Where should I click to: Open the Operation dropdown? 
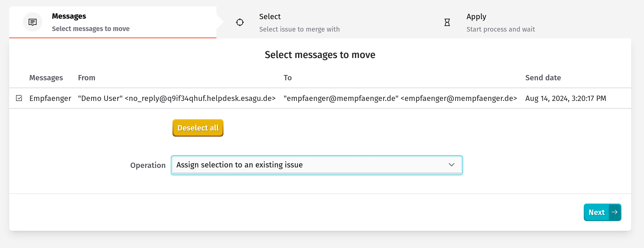pyautogui.click(x=317, y=165)
